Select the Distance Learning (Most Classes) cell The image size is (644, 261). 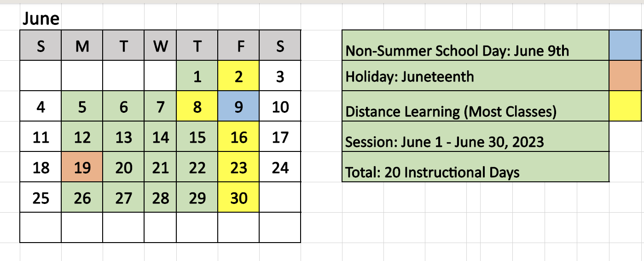pos(476,106)
